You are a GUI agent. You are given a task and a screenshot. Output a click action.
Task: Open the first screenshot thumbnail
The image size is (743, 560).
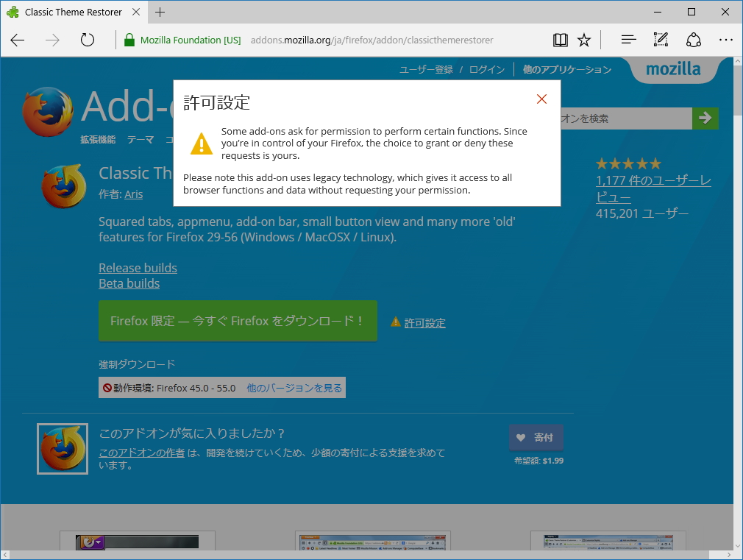(137, 545)
